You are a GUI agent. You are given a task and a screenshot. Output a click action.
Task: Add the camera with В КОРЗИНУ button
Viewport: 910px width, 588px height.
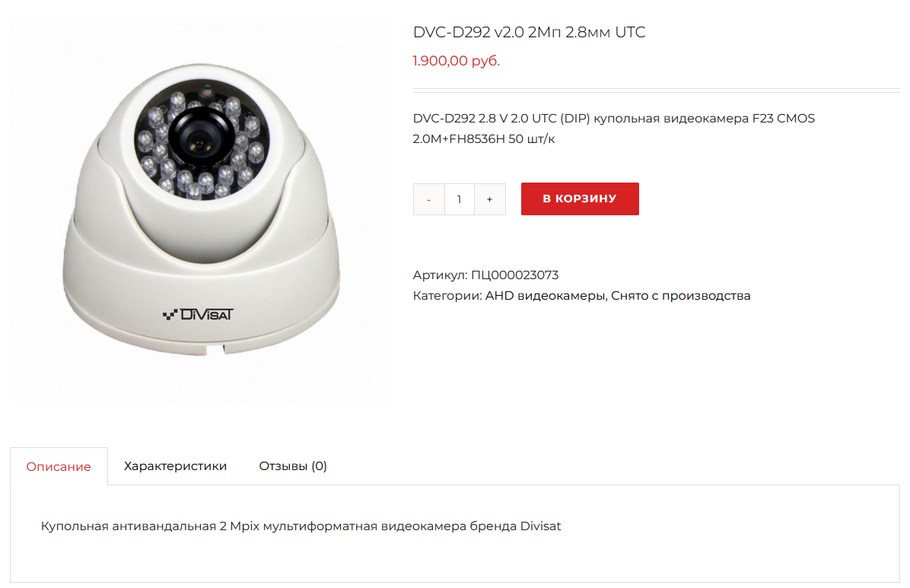[580, 199]
